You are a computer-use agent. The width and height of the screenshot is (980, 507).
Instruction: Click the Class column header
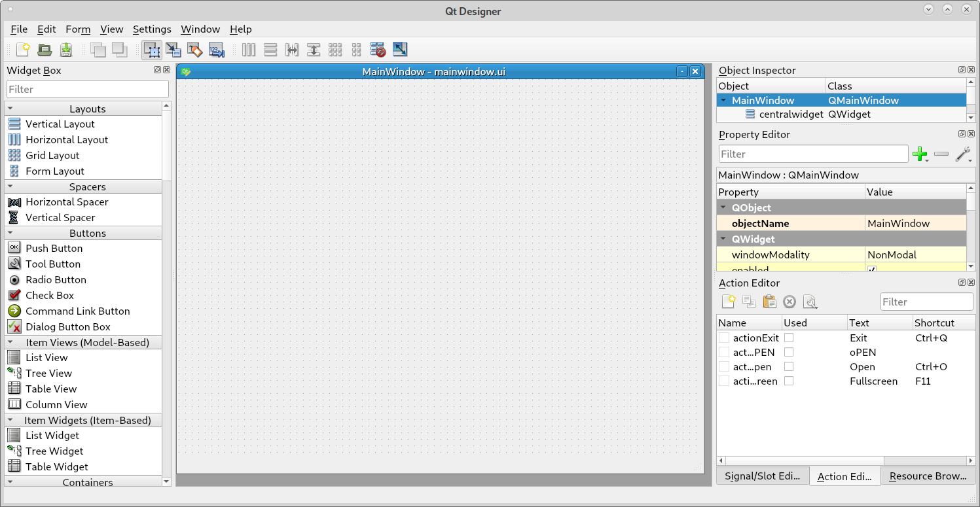(896, 86)
